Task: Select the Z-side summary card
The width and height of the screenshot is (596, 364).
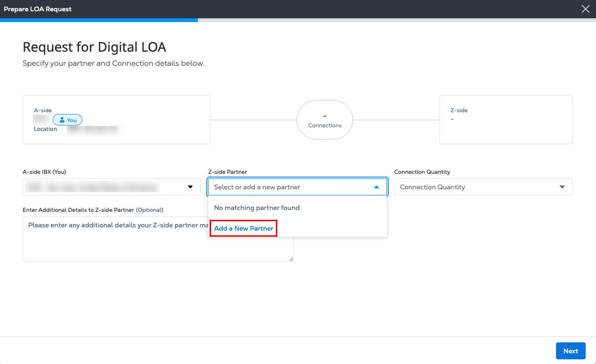Action: 506,120
